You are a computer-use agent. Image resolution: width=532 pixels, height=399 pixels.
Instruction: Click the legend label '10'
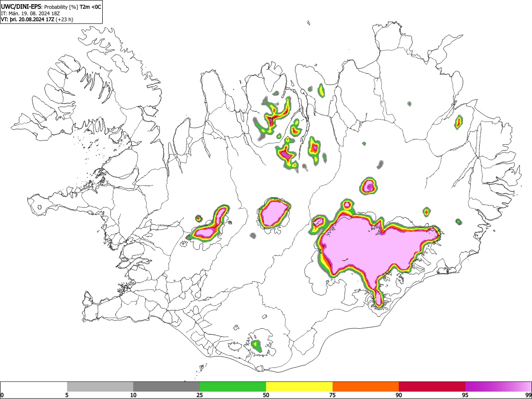coord(133,395)
